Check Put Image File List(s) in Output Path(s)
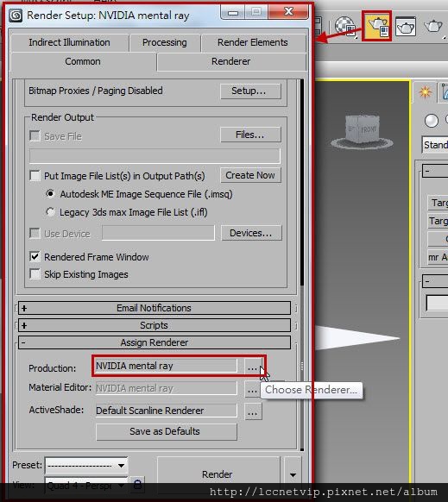This screenshot has height=502, width=448. pyautogui.click(x=35, y=176)
